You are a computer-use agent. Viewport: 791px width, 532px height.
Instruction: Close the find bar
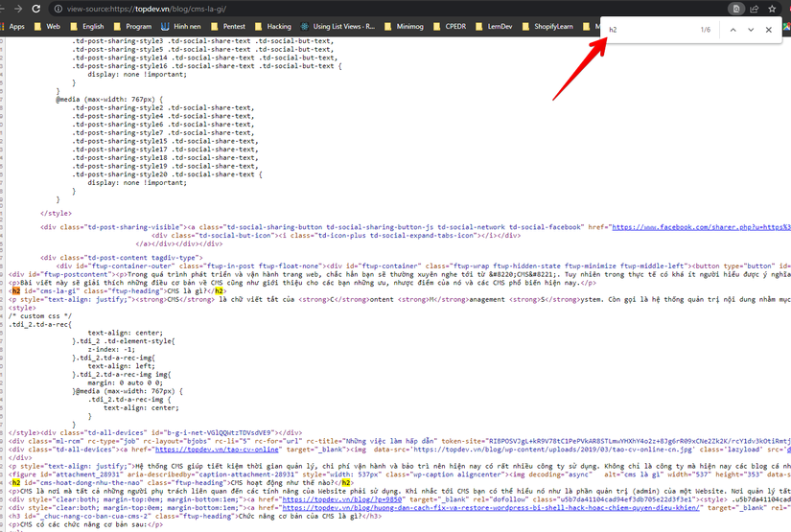pos(768,30)
